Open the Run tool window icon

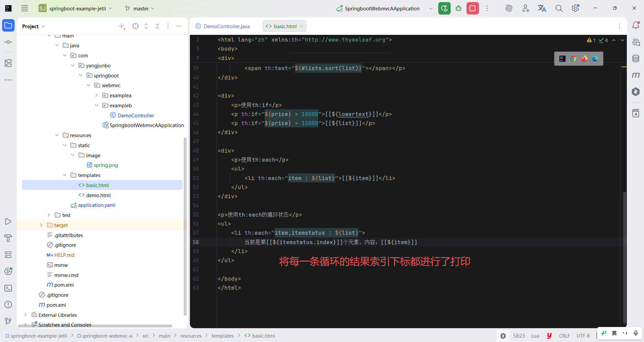(8, 222)
